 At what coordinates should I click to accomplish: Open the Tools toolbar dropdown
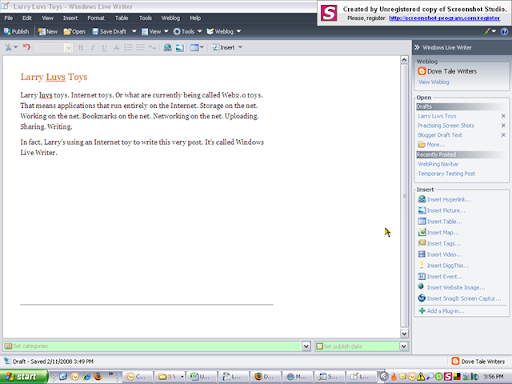coord(187,31)
